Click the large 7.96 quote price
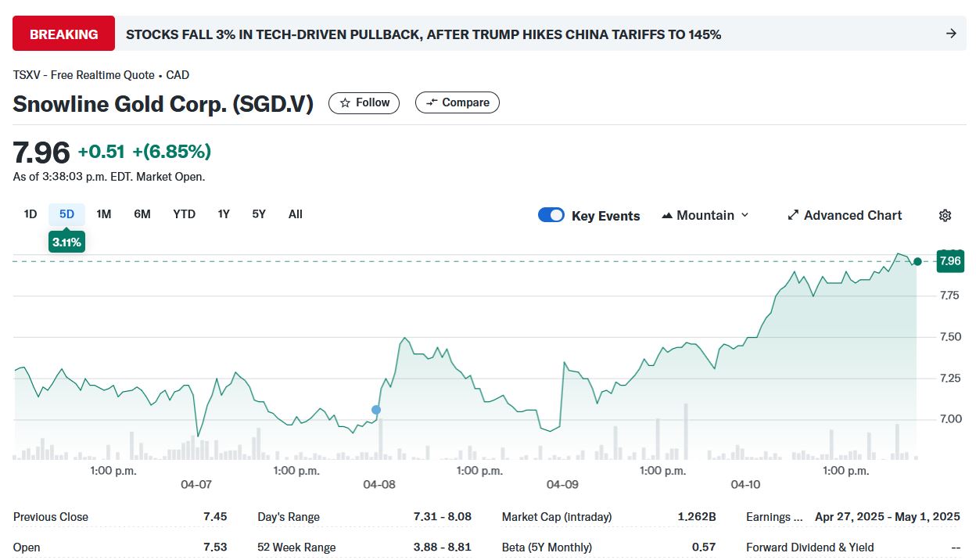 tap(41, 152)
